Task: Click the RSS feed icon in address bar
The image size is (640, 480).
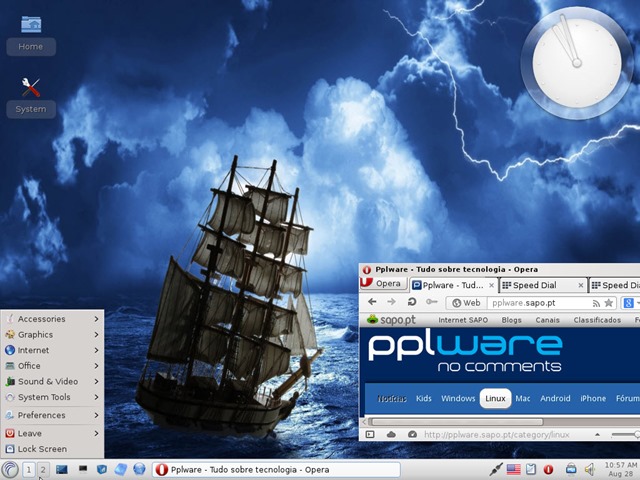Action: (596, 303)
